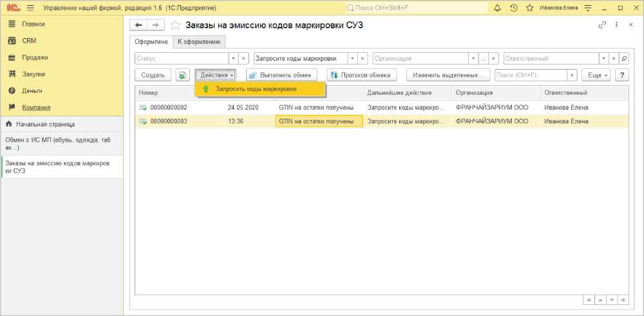Image resolution: width=644 pixels, height=316 pixels.
Task: Expand the Организация filter dropdown
Action: (x=473, y=58)
